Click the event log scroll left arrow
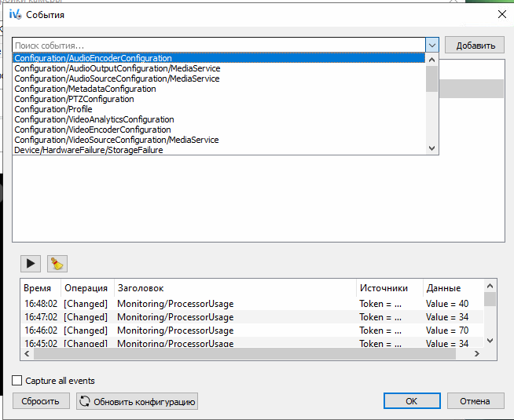This screenshot has width=514, height=420. click(x=27, y=353)
